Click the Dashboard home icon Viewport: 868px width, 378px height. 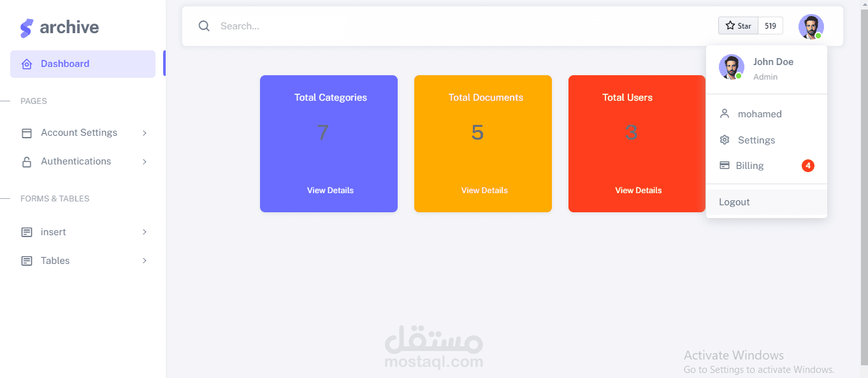27,64
